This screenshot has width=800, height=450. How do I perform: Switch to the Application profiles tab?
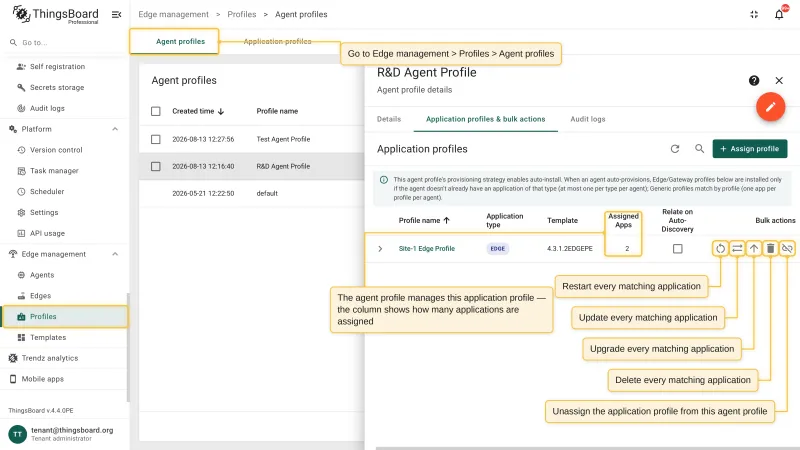pyautogui.click(x=277, y=41)
